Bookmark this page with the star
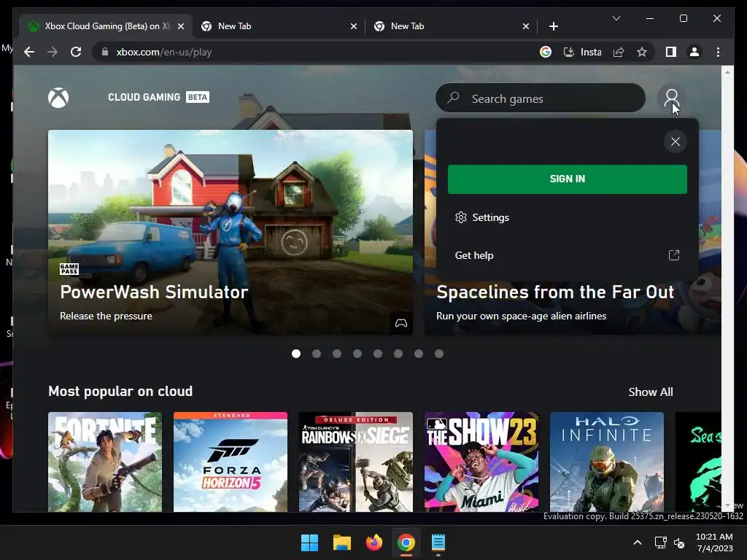The width and height of the screenshot is (747, 560). (x=642, y=52)
